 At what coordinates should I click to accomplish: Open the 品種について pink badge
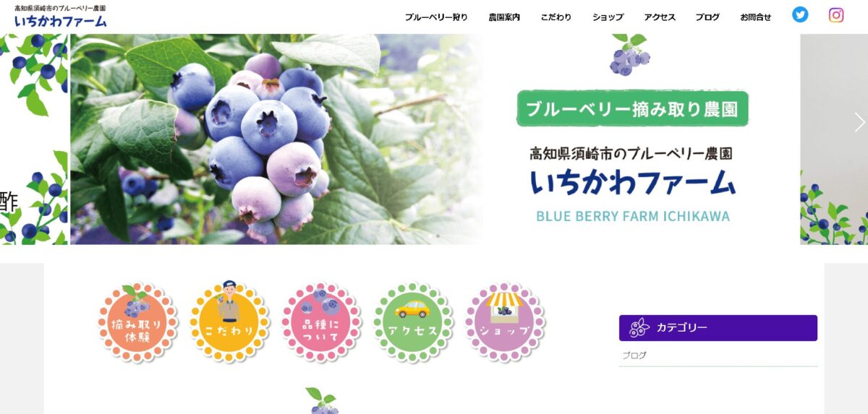[321, 322]
